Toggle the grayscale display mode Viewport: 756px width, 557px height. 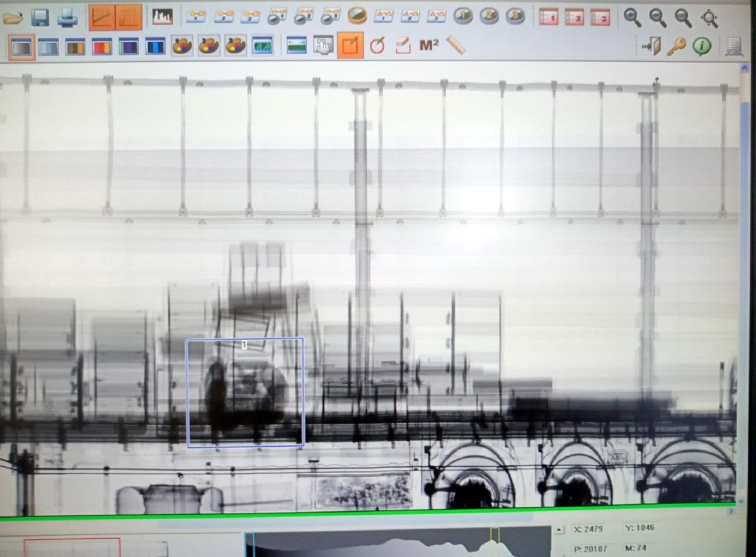click(22, 46)
